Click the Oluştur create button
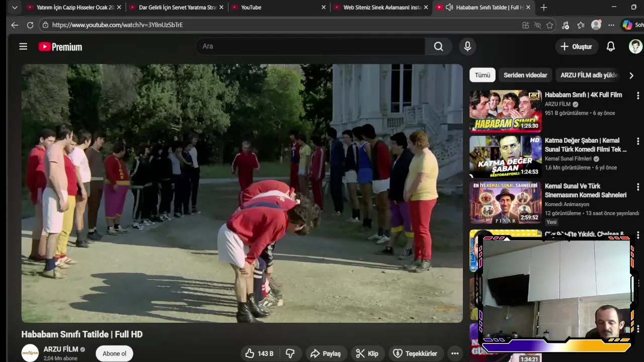Image resolution: width=644 pixels, height=362 pixels. [x=576, y=47]
